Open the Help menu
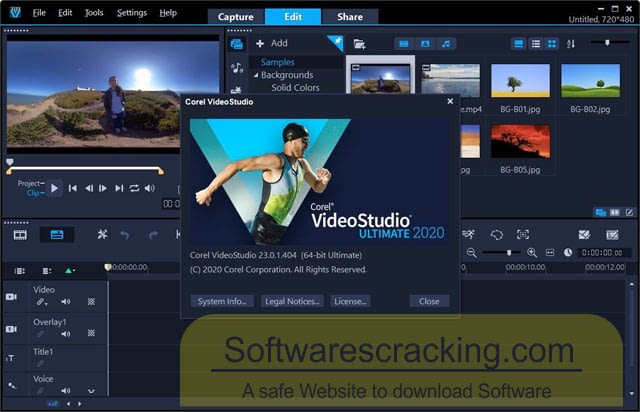 coord(168,13)
